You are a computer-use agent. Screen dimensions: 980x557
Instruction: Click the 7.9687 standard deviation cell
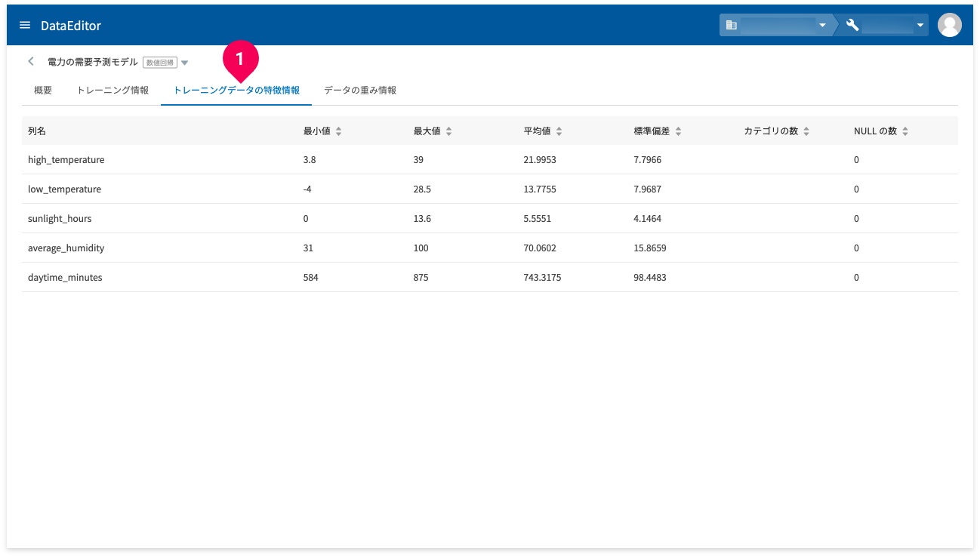(648, 189)
